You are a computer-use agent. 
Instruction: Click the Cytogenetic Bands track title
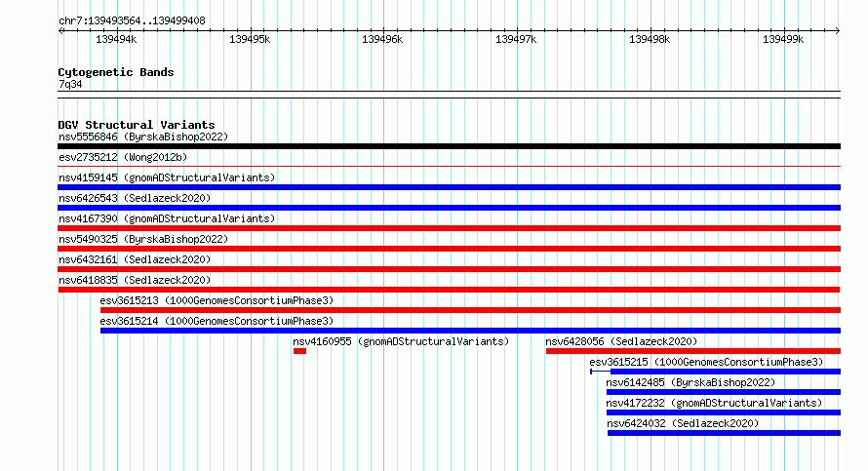point(116,72)
